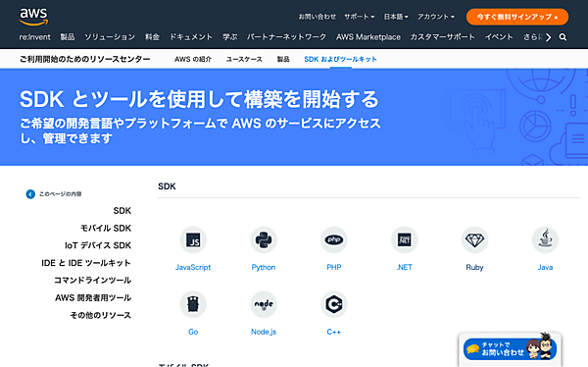
Task: Click the C++ text link
Action: [x=334, y=332]
